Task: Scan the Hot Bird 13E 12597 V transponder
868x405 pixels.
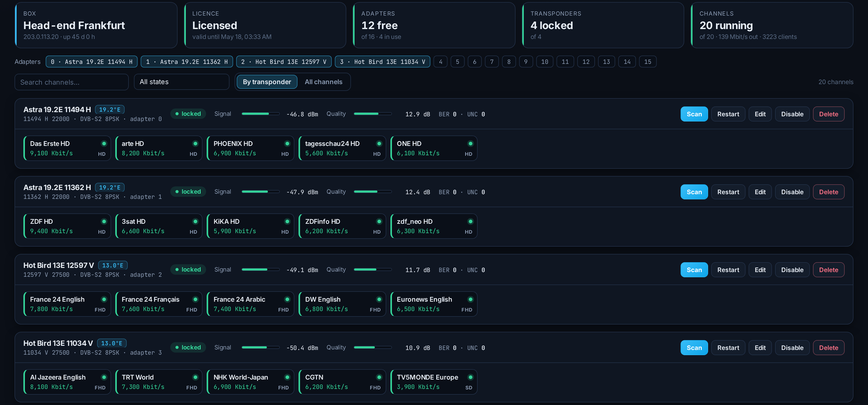Action: click(694, 270)
